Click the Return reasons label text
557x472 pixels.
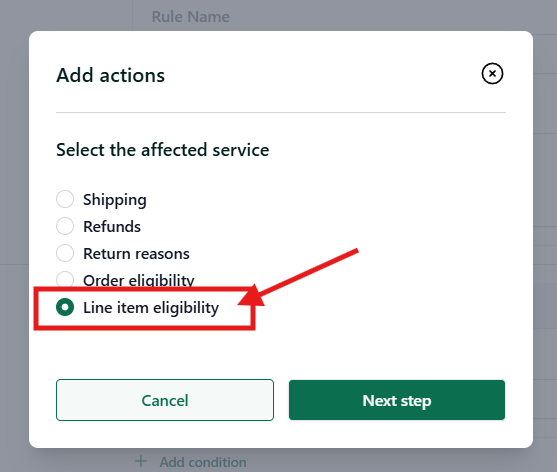coord(136,254)
